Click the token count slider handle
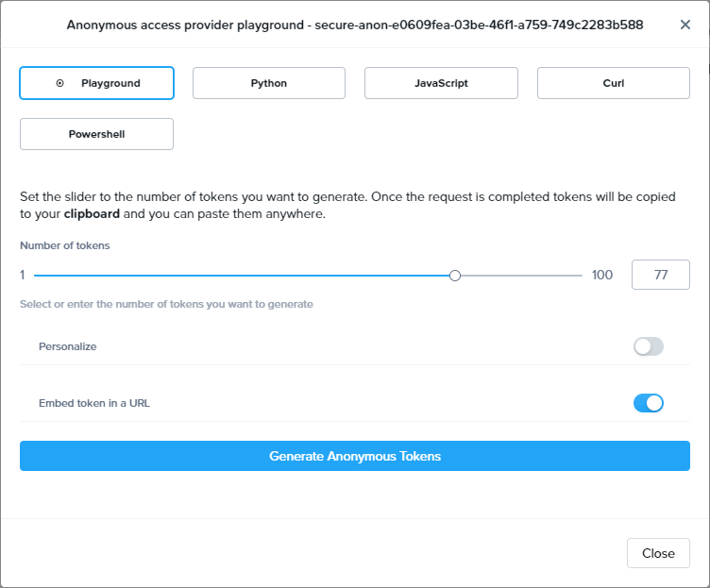Viewport: 710px width, 588px height. (455, 276)
